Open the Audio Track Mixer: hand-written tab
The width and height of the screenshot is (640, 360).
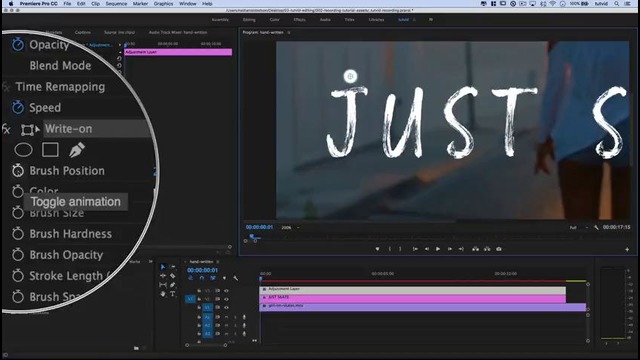[178, 32]
